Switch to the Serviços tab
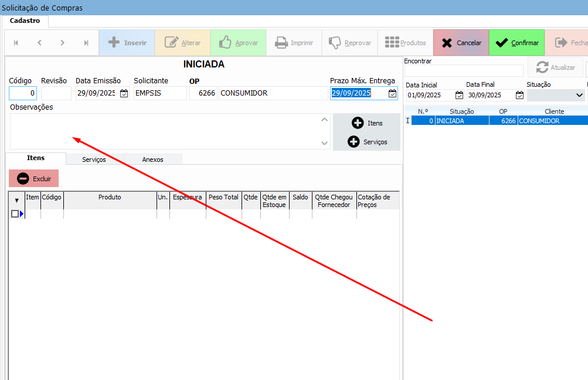Screen dimensions: 588x380 (94, 159)
